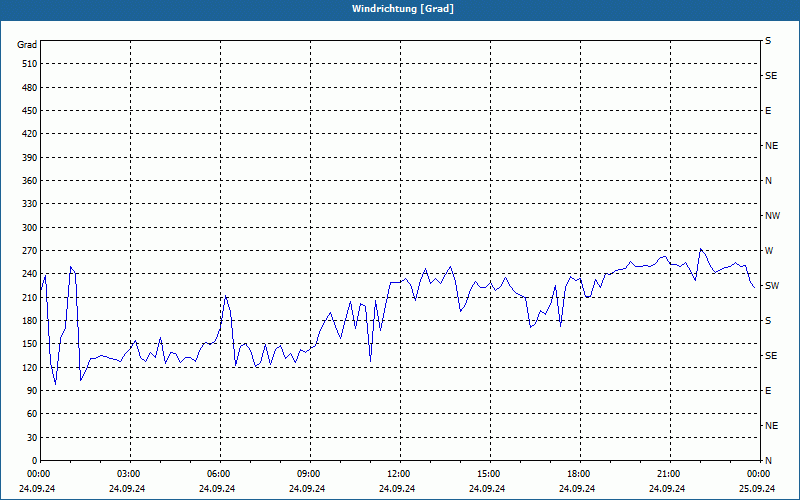
Task: Select the 'N' compass label on the 360 gridline
Action: coord(768,181)
